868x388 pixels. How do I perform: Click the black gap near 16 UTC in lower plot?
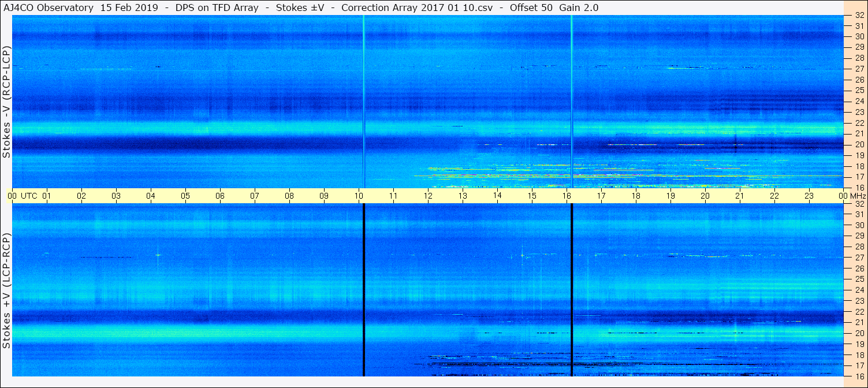pyautogui.click(x=572, y=290)
